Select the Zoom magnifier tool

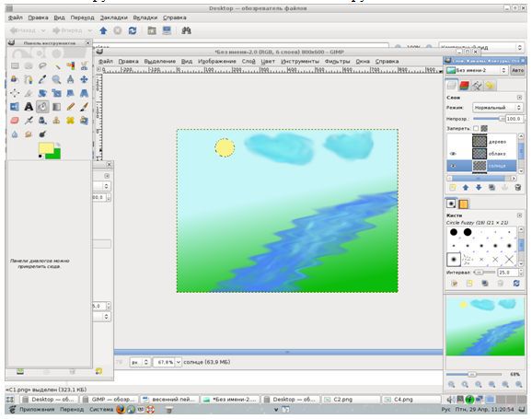tap(56, 79)
